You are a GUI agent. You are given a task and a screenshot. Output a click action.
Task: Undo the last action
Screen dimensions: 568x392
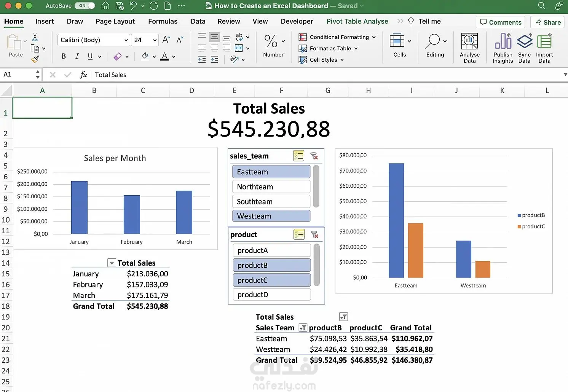point(133,6)
